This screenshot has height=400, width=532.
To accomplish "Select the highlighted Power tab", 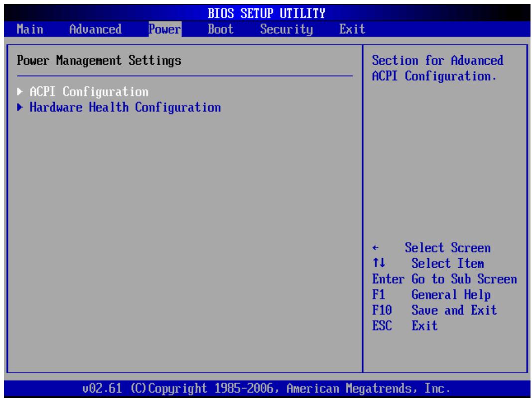I will click(x=165, y=29).
